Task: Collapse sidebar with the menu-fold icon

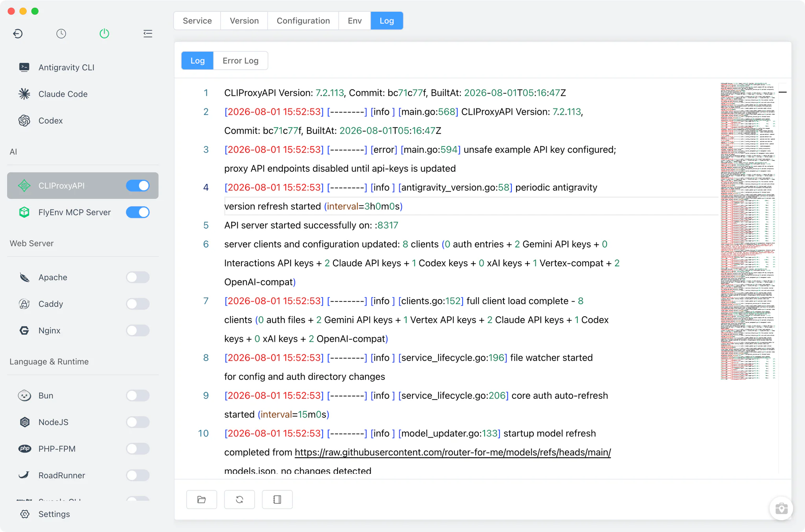Action: [148, 34]
